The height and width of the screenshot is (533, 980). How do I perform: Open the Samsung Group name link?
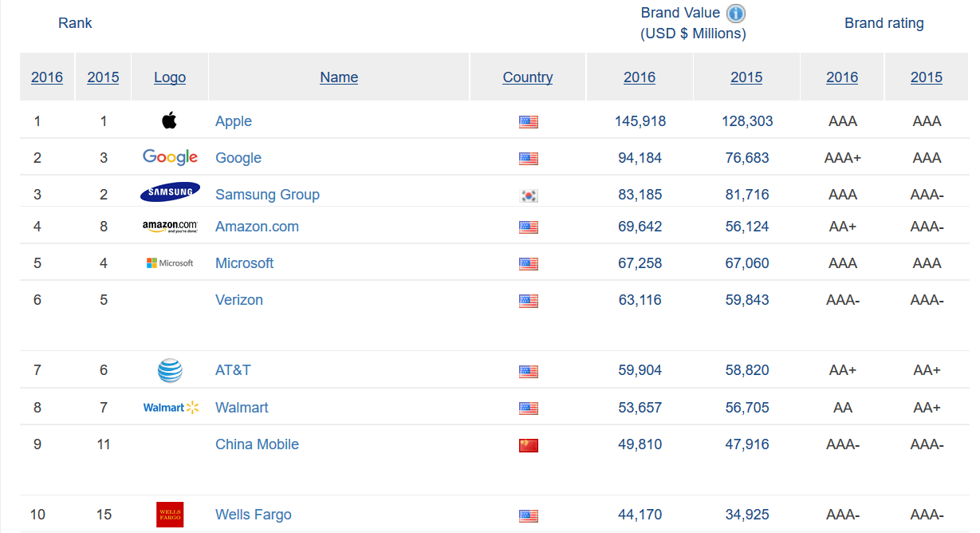click(x=267, y=195)
